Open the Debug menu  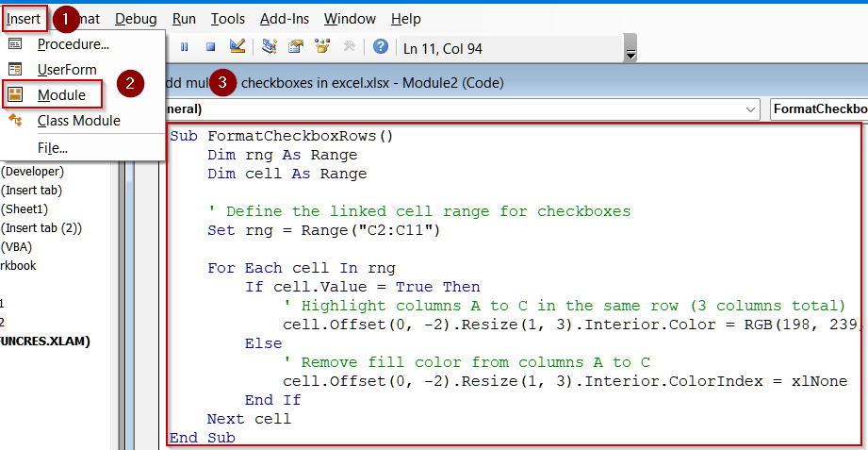click(x=136, y=19)
